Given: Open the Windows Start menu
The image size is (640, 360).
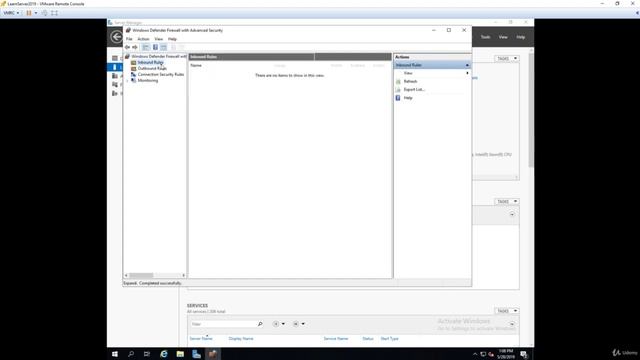Looking at the screenshot, I should pos(115,354).
